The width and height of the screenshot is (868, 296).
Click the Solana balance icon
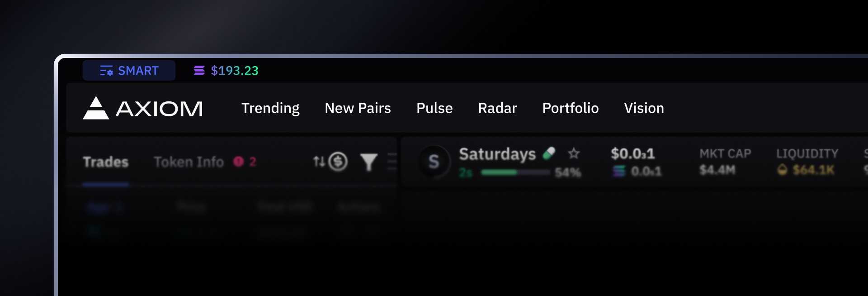coord(199,71)
